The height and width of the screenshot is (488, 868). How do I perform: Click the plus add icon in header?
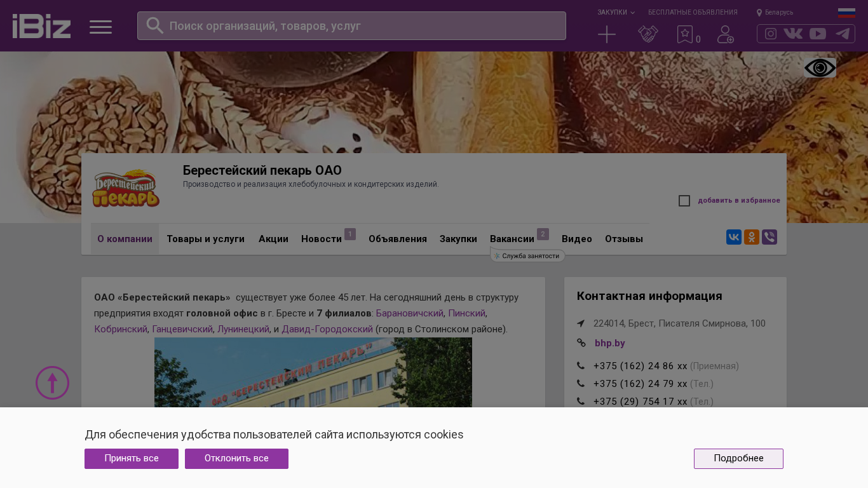pyautogui.click(x=607, y=34)
